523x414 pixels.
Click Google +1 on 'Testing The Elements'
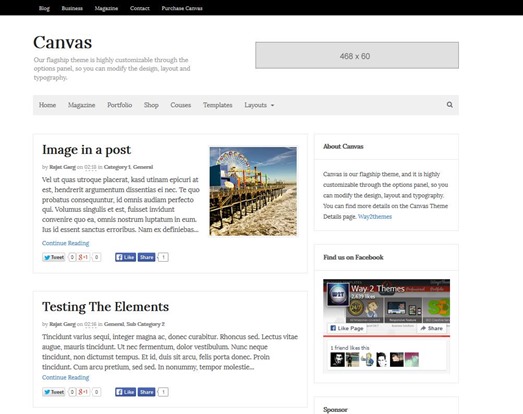click(x=83, y=392)
